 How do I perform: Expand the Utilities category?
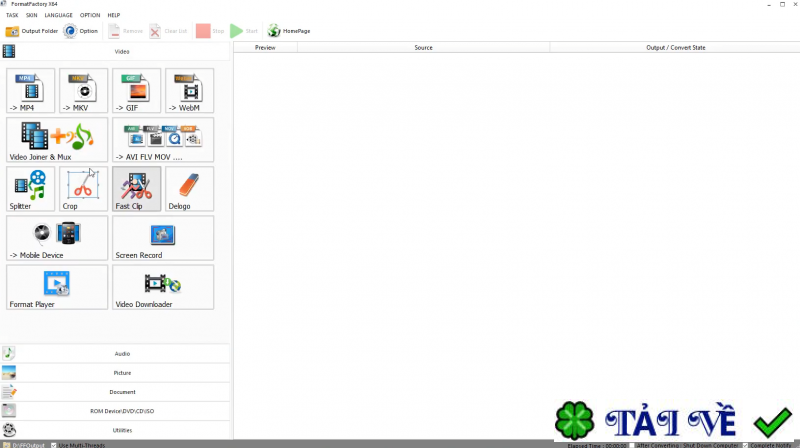(x=115, y=430)
